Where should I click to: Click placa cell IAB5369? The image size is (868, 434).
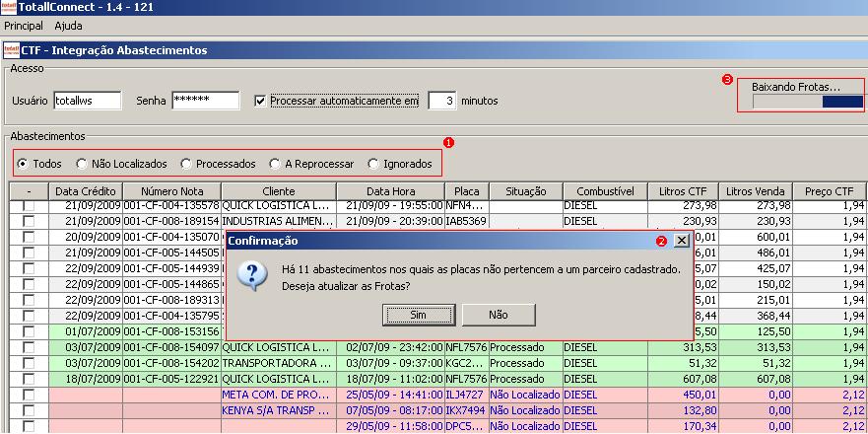point(467,221)
